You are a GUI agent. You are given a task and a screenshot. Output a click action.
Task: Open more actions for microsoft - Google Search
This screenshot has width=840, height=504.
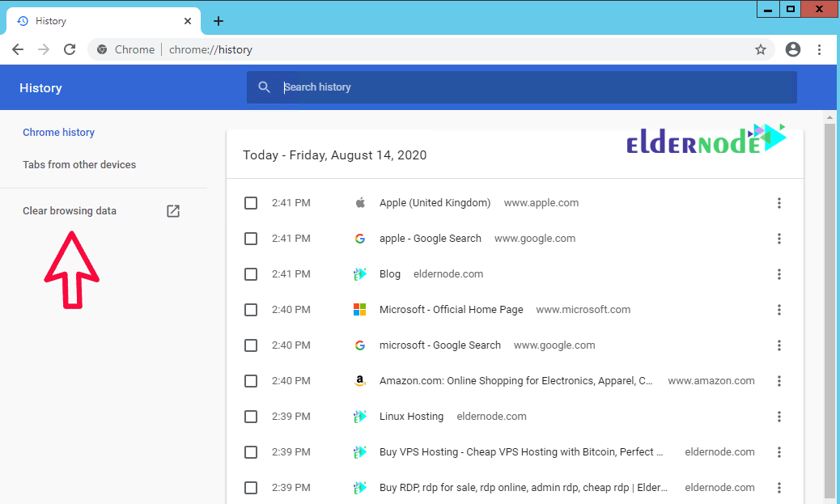tap(779, 345)
